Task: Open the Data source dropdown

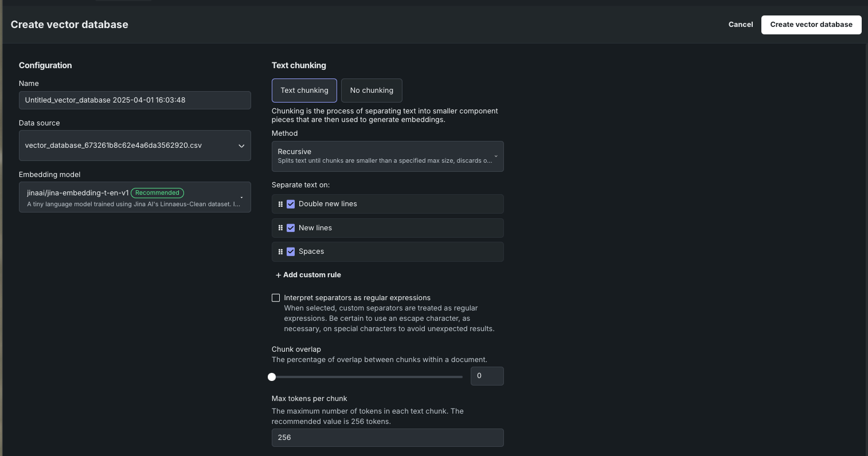Action: click(135, 146)
